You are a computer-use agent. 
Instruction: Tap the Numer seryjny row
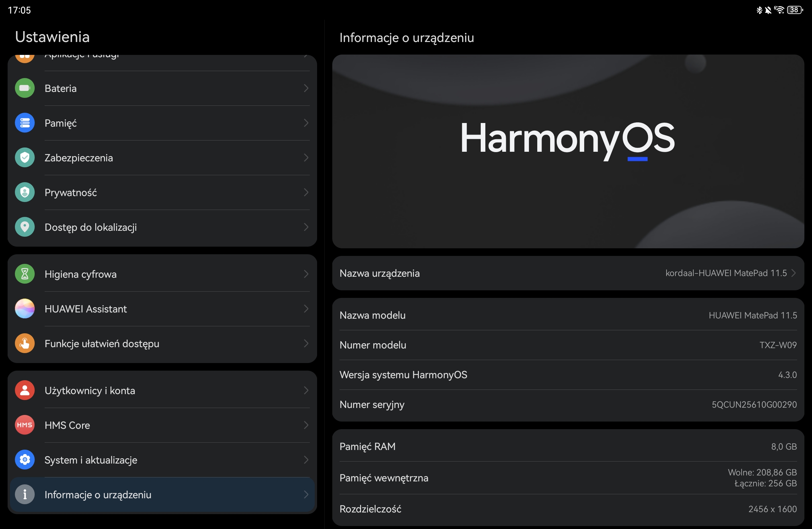click(568, 405)
